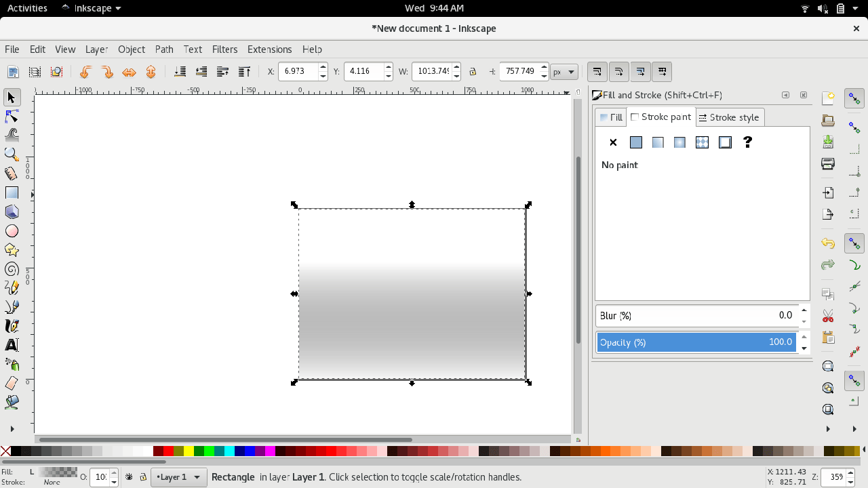Toggle Layer 1 lock icon
Image resolution: width=868 pixels, height=488 pixels.
pyautogui.click(x=143, y=477)
